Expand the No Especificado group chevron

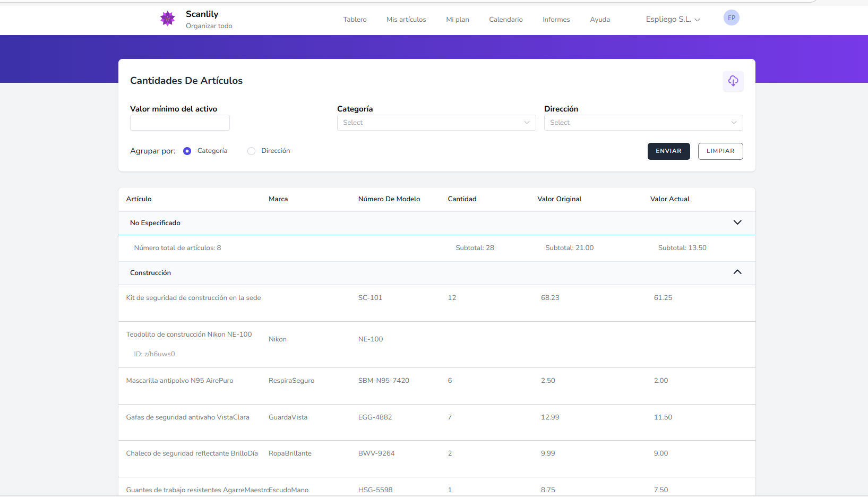pos(737,222)
